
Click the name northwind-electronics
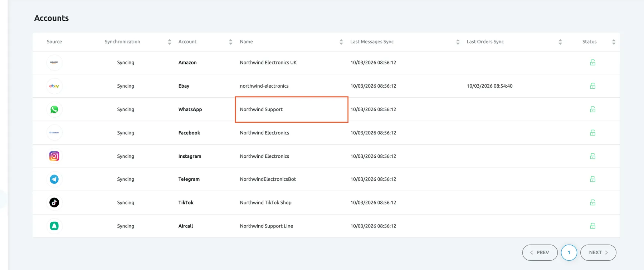(x=264, y=86)
